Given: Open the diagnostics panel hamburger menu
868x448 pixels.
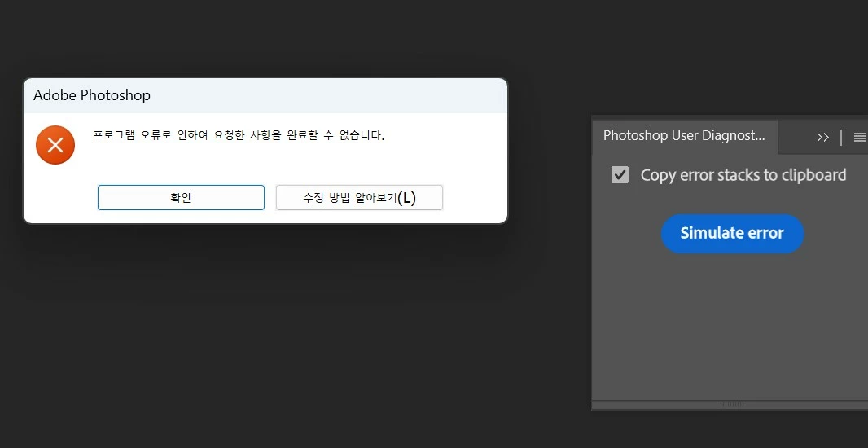Looking at the screenshot, I should (x=860, y=138).
